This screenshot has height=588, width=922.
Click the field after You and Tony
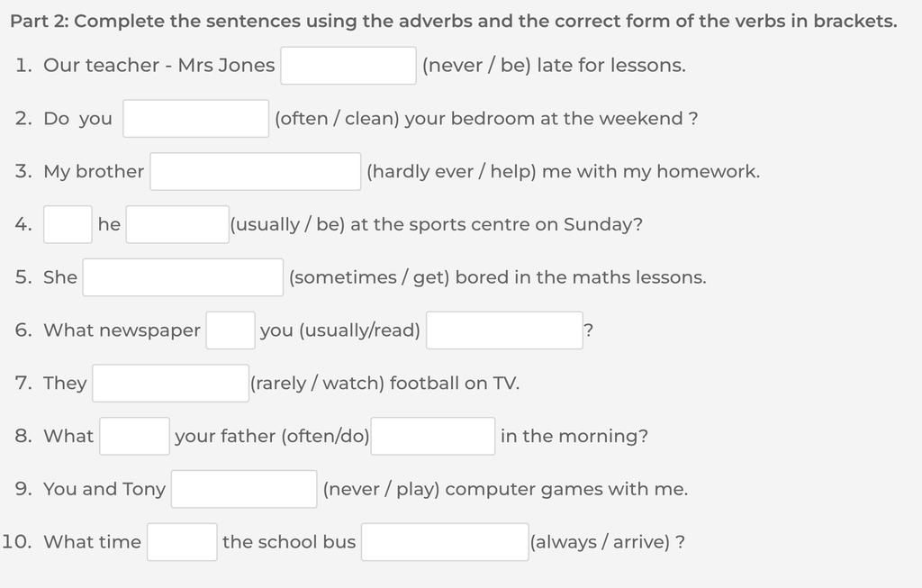(x=244, y=489)
